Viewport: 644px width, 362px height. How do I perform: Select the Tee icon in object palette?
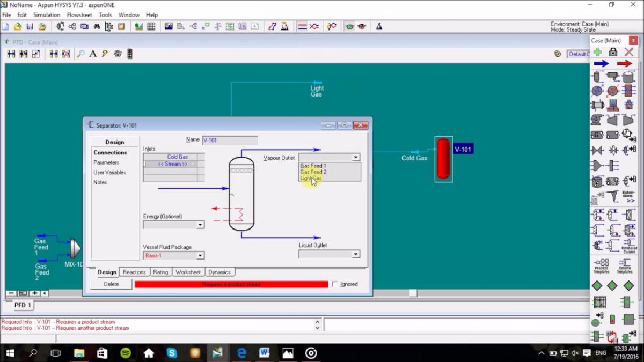pos(612,166)
